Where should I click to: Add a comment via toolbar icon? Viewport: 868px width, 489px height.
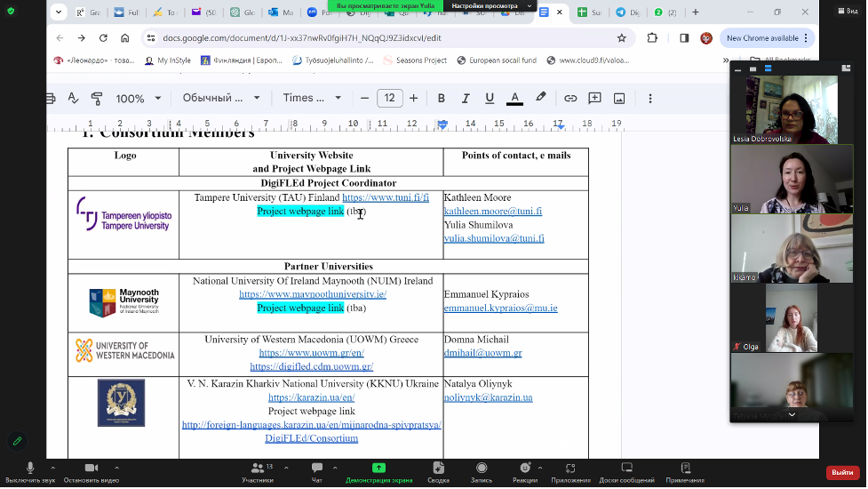[x=594, y=98]
